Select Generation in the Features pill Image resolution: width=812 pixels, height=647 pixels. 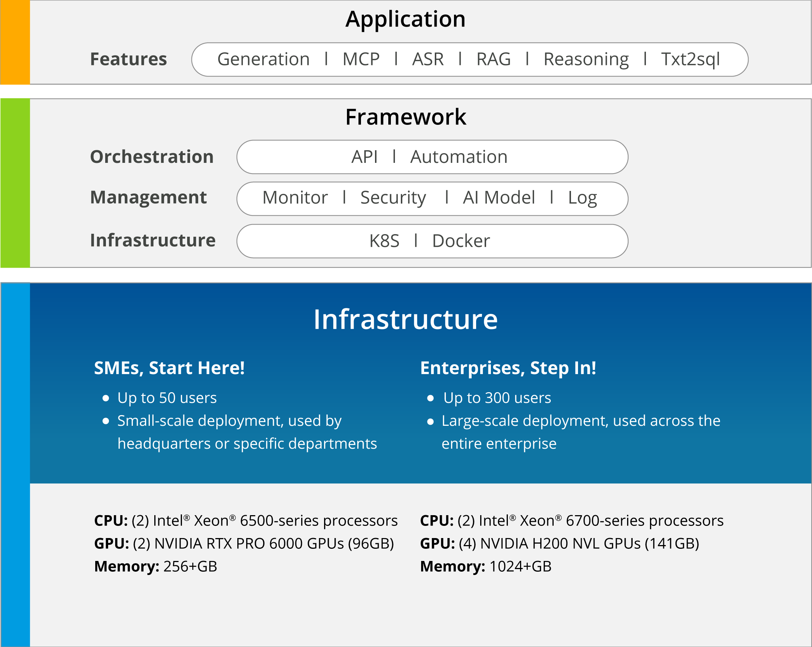(x=264, y=59)
